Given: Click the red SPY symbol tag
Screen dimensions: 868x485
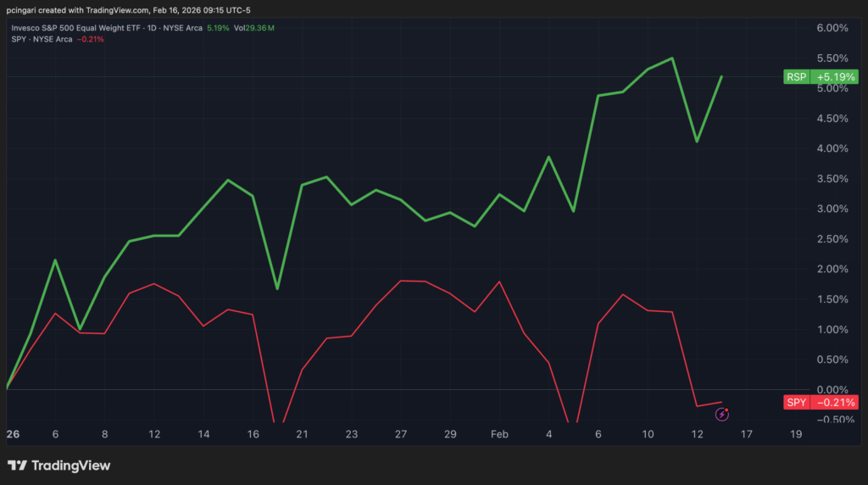Looking at the screenshot, I should click(x=796, y=402).
